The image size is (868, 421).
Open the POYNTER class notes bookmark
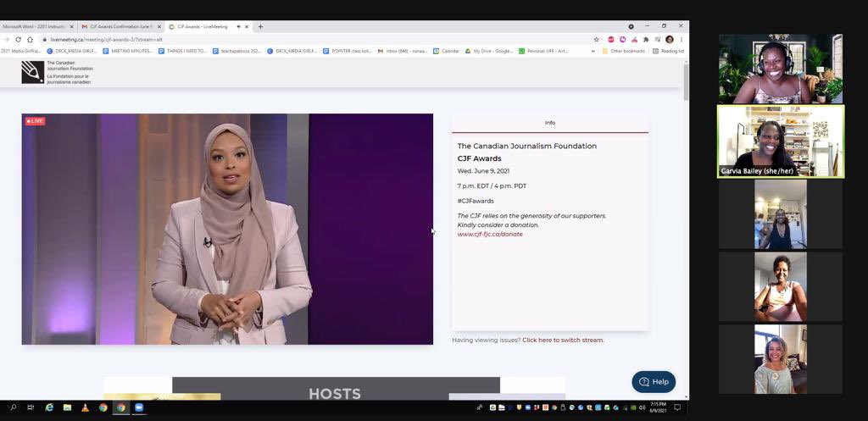(x=347, y=51)
